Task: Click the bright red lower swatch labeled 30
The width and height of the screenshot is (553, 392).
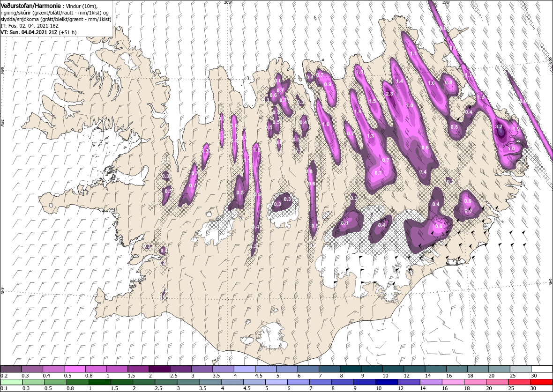Action: tap(541, 382)
